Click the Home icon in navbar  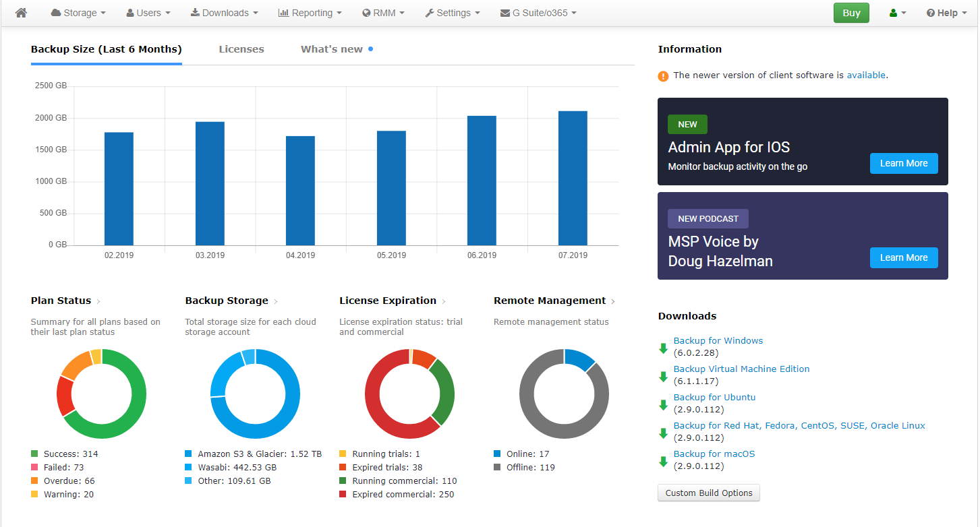pyautogui.click(x=21, y=13)
